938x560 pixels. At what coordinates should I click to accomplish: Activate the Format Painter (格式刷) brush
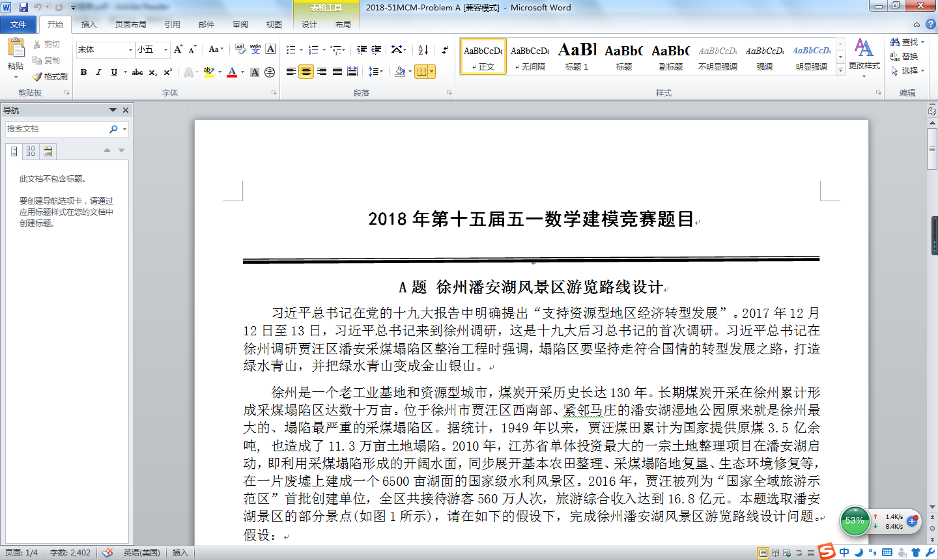50,76
